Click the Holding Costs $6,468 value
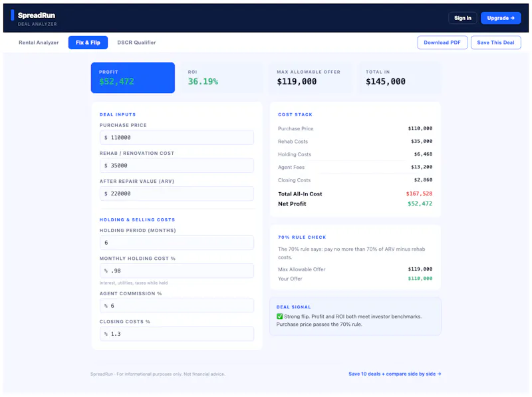532x397 pixels. [x=423, y=154]
